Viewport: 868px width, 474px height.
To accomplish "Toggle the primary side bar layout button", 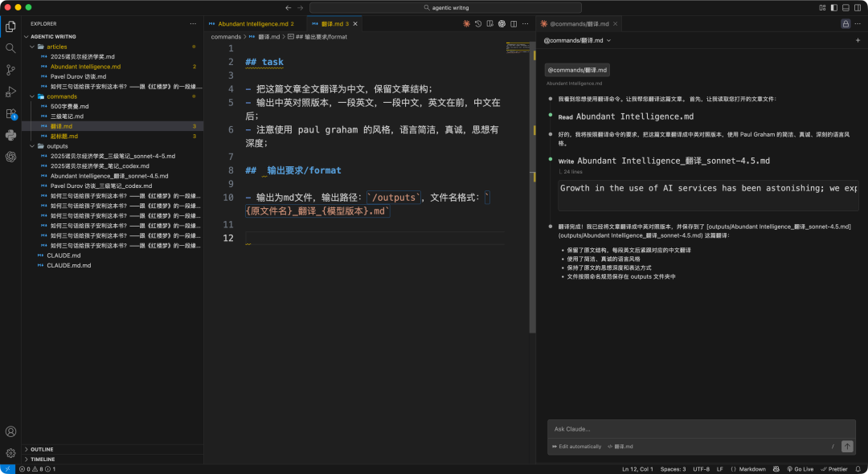I will point(834,8).
